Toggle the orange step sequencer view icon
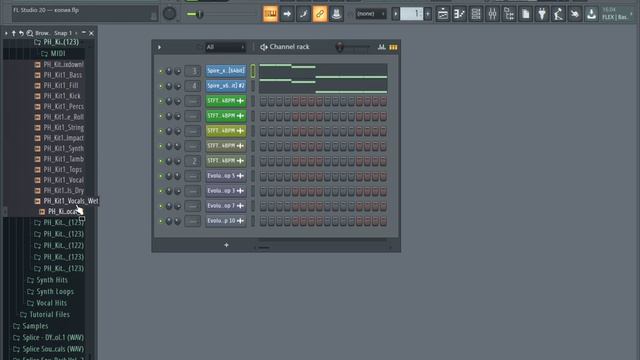The width and height of the screenshot is (640, 360). coord(393,47)
